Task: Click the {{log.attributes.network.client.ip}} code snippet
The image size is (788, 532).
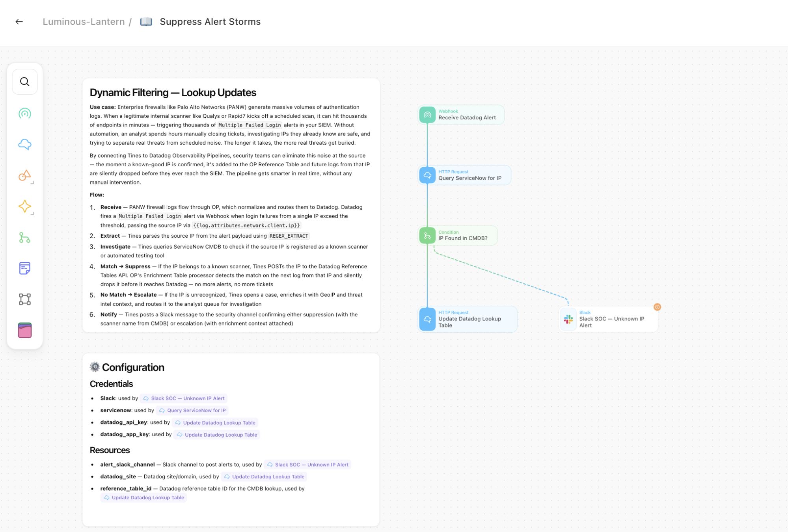Action: [247, 225]
